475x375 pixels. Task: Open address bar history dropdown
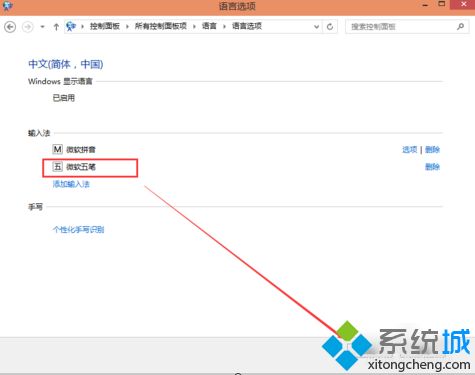316,27
